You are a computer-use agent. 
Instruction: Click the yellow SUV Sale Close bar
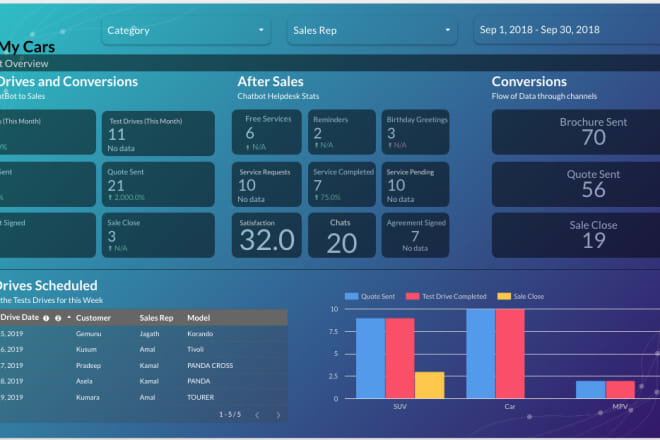coord(429,385)
